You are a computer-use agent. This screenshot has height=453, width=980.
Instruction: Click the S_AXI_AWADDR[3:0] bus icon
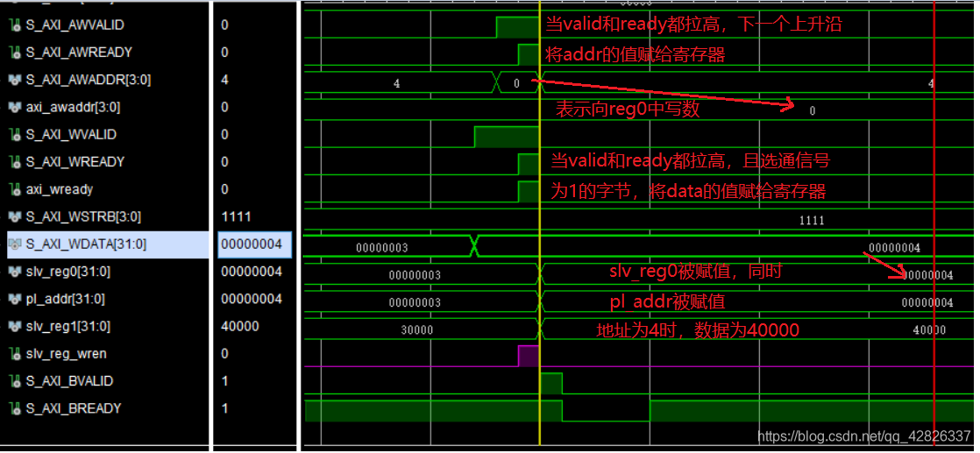(15, 80)
